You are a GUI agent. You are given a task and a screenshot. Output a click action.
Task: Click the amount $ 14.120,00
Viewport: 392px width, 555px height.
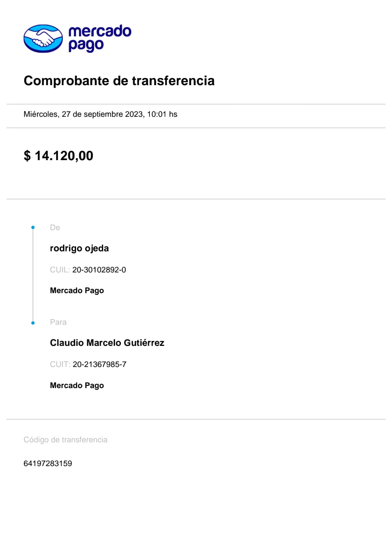point(58,156)
